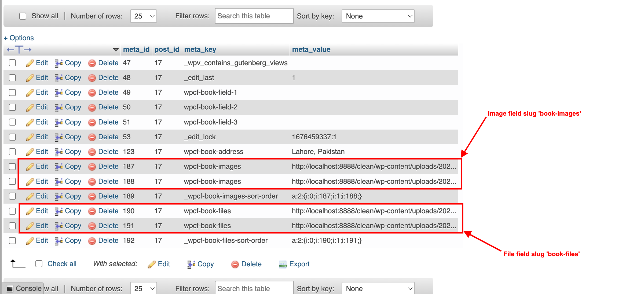Select the row checkbox for _edit_last
This screenshot has width=644, height=294.
12,78
